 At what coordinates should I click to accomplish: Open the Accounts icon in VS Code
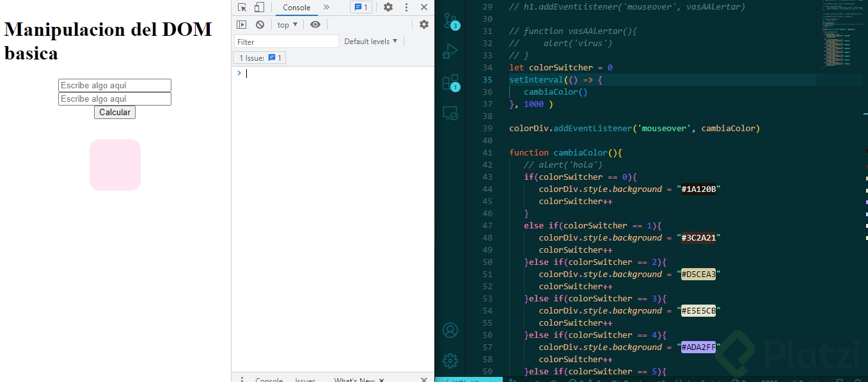(x=450, y=330)
